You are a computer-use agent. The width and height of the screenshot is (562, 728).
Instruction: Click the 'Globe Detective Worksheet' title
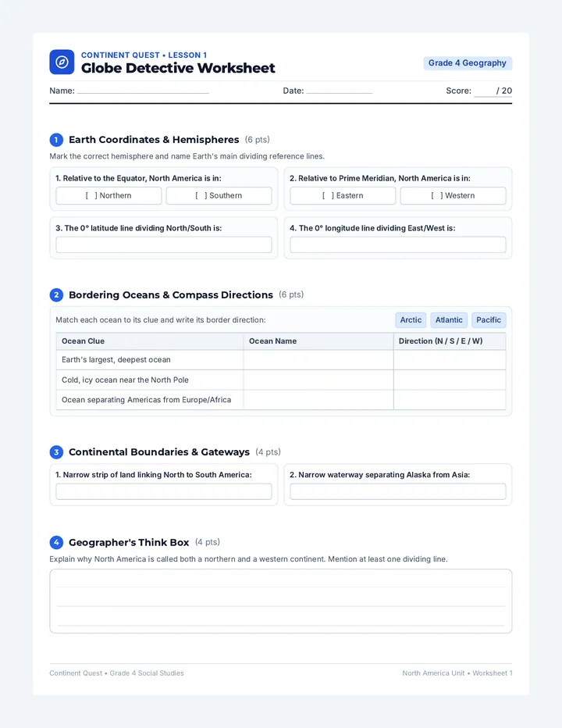point(178,68)
